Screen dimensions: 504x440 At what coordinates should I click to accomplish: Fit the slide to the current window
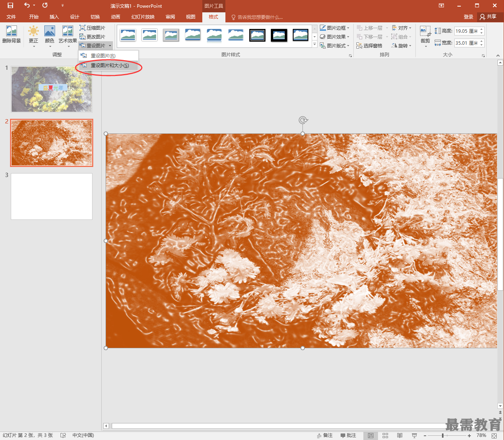[x=494, y=435]
